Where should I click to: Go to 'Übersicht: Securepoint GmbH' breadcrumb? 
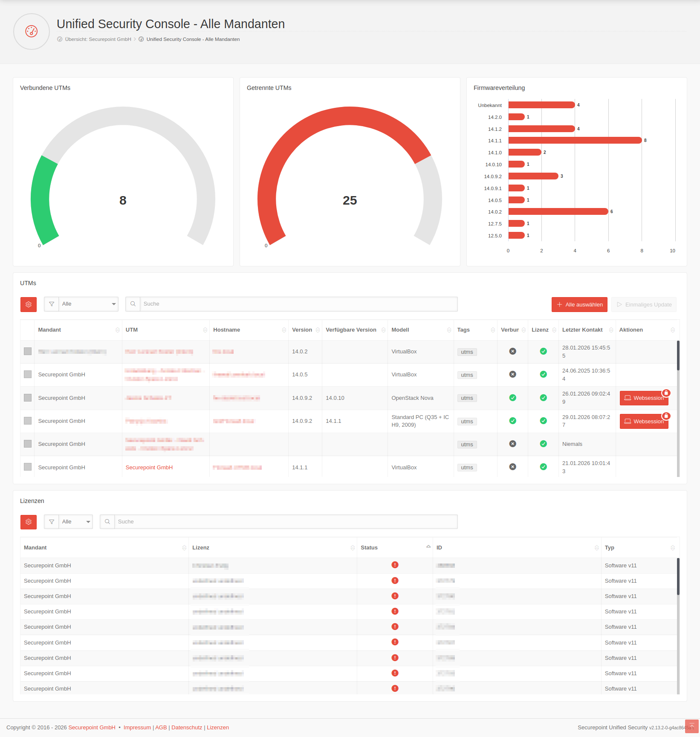click(98, 39)
